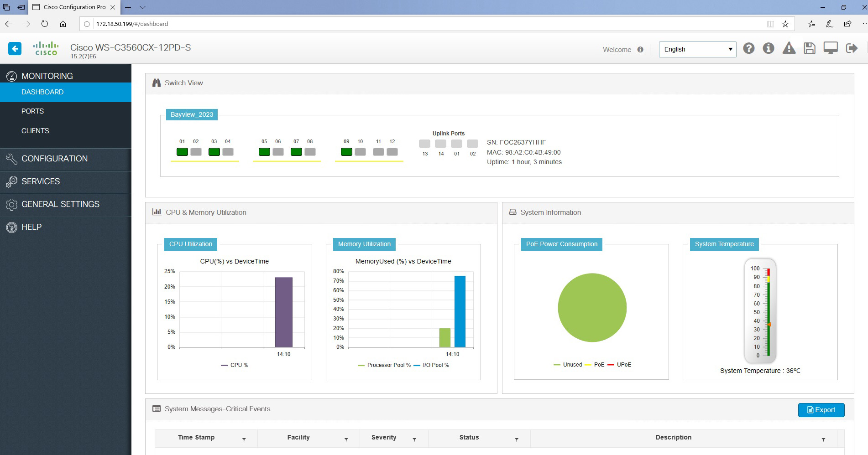Click browser share icon
868x455 pixels.
pyautogui.click(x=847, y=24)
